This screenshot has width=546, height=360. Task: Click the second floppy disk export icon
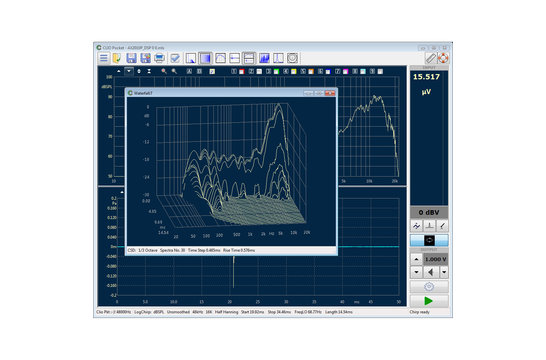[x=145, y=58]
